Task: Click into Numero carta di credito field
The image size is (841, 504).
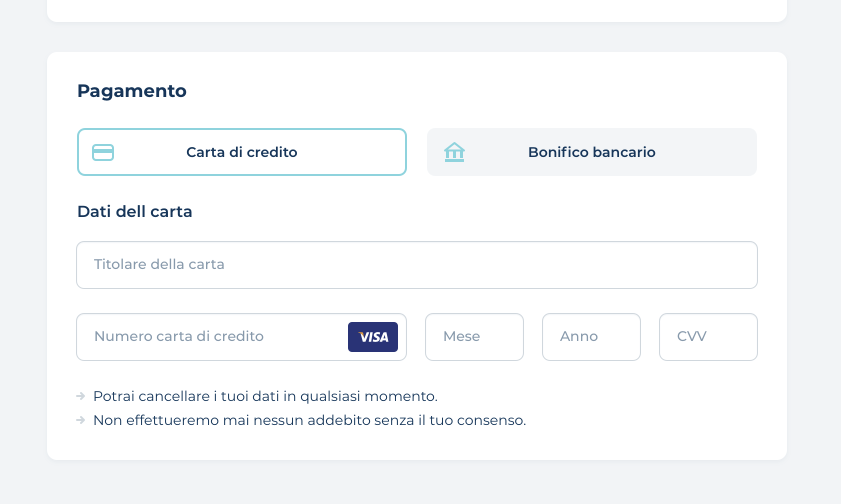Action: 210,337
